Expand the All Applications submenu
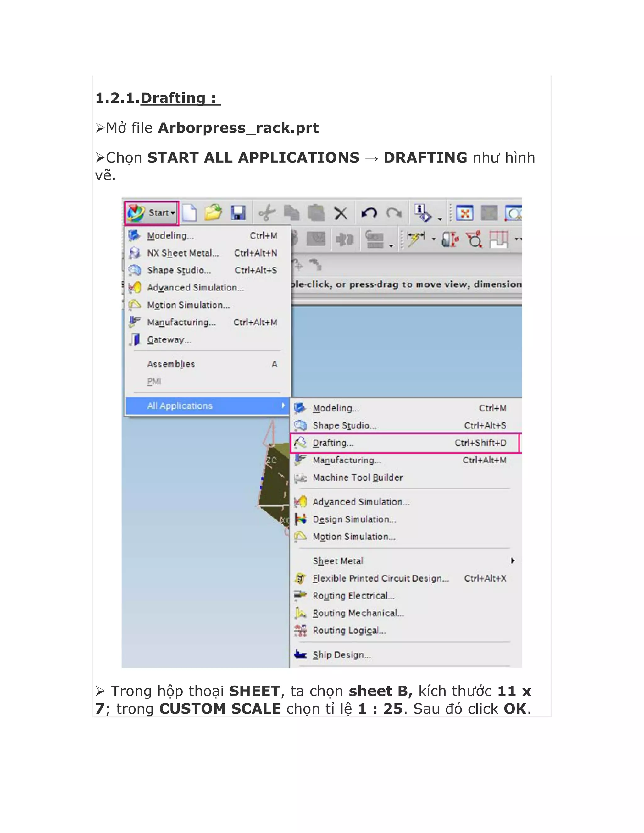The height and width of the screenshot is (833, 644). [x=208, y=406]
